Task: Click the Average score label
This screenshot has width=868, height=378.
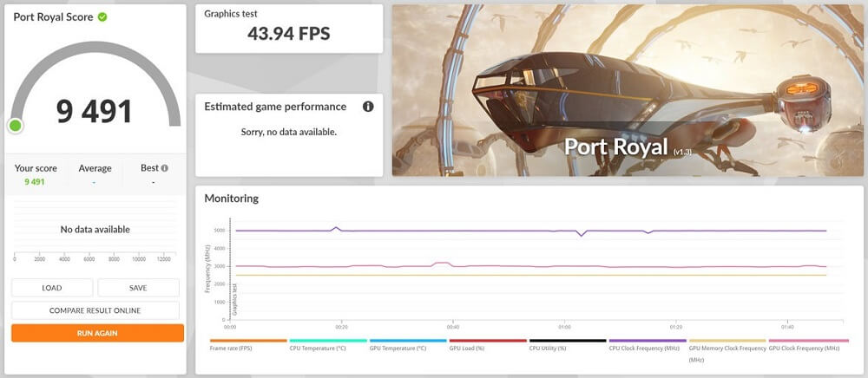Action: pyautogui.click(x=95, y=168)
